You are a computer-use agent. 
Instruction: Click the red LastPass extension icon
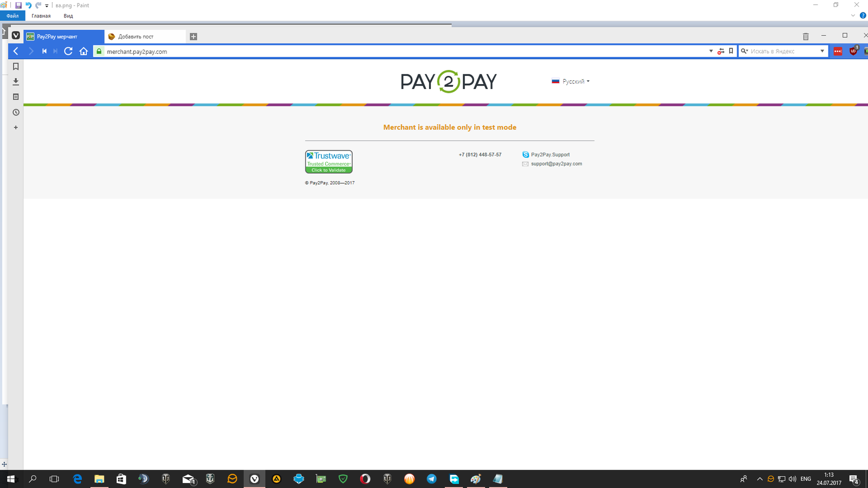pyautogui.click(x=838, y=51)
